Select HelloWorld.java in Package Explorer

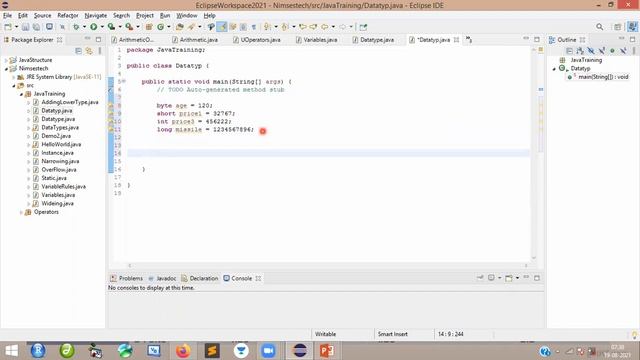pyautogui.click(x=61, y=144)
